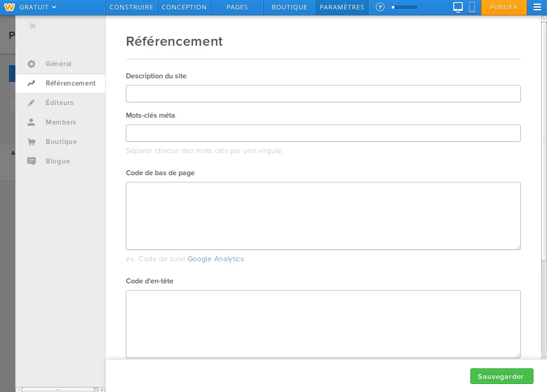Switch to desktop preview icon
547x392 pixels.
(x=458, y=7)
